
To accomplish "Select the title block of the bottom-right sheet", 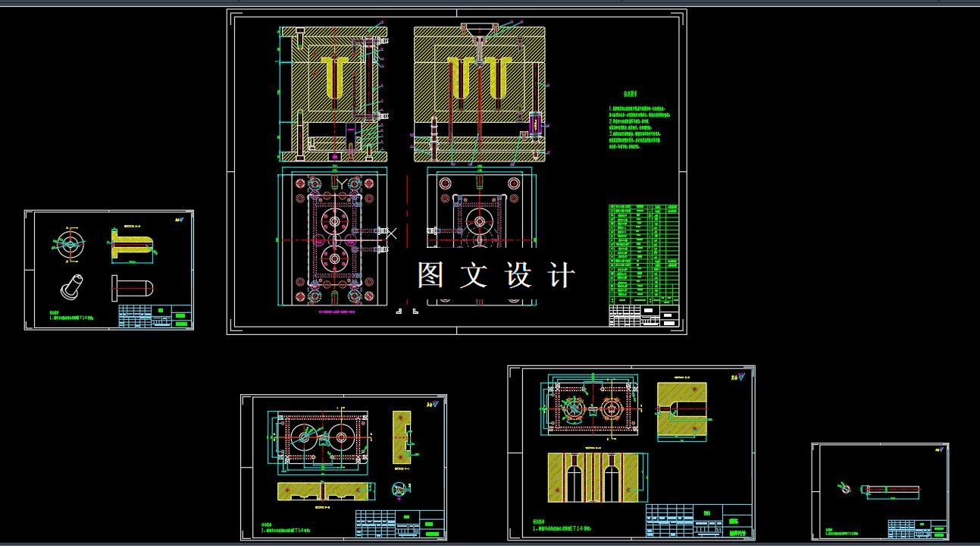I will pos(698,521).
